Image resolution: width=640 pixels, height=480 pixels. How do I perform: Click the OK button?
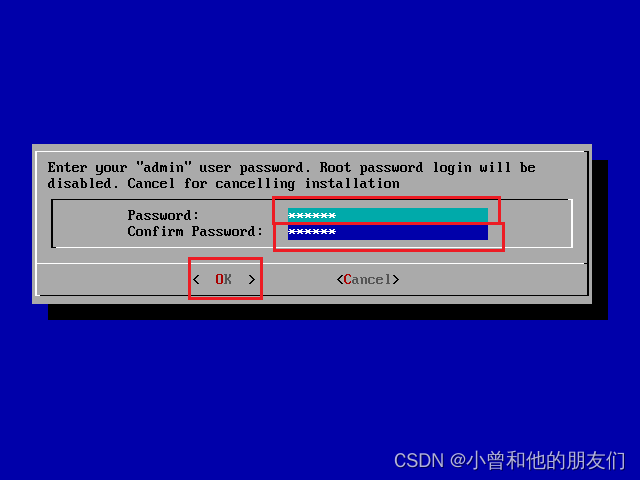coord(224,280)
